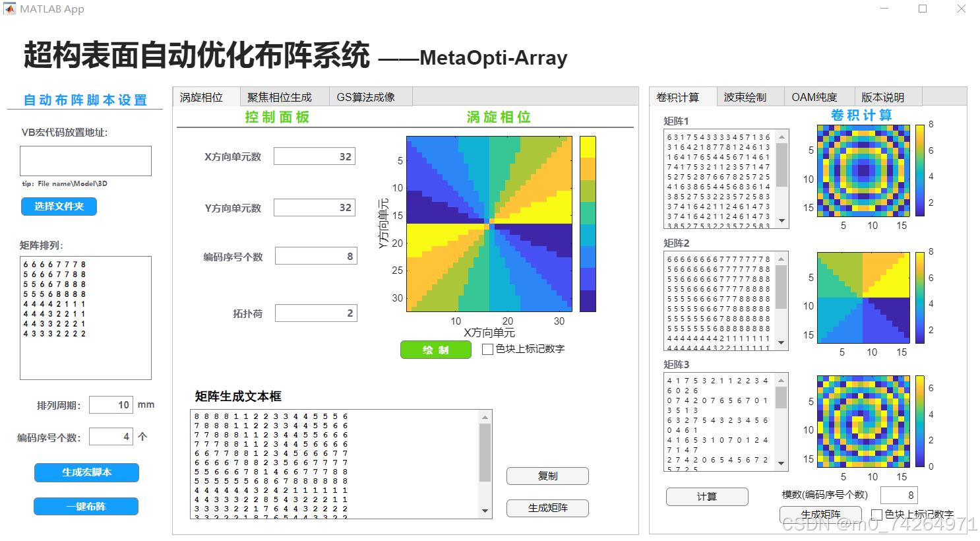This screenshot has width=980, height=541.
Task: Click the 矩阵3 convolution result plot
Action: [x=864, y=421]
